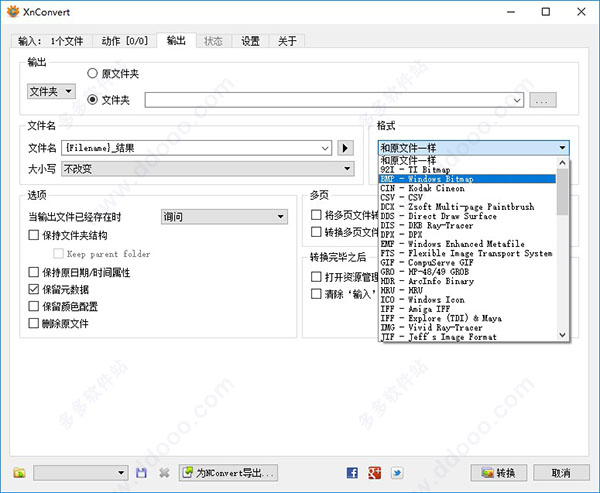
Task: Open the script preset dropdown at bottom
Action: tap(80, 473)
